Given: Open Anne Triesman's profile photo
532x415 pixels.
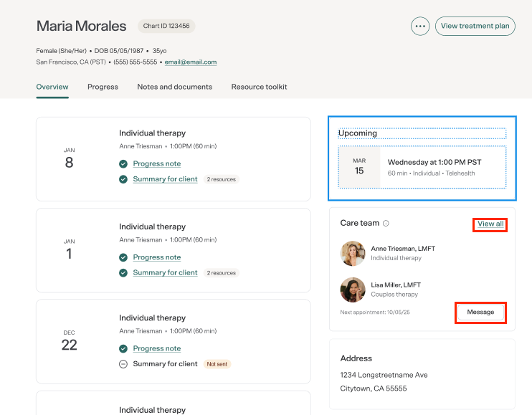Looking at the screenshot, I should point(353,253).
